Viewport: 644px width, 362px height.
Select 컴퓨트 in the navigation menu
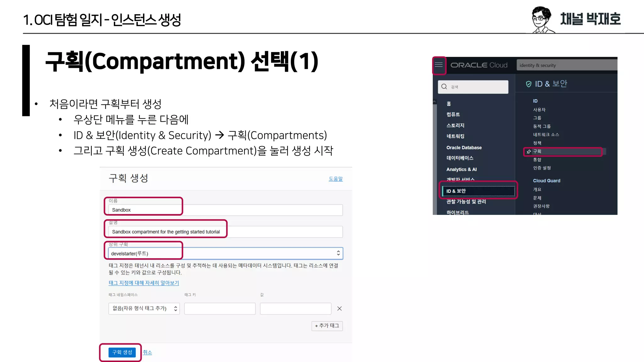[x=453, y=114]
